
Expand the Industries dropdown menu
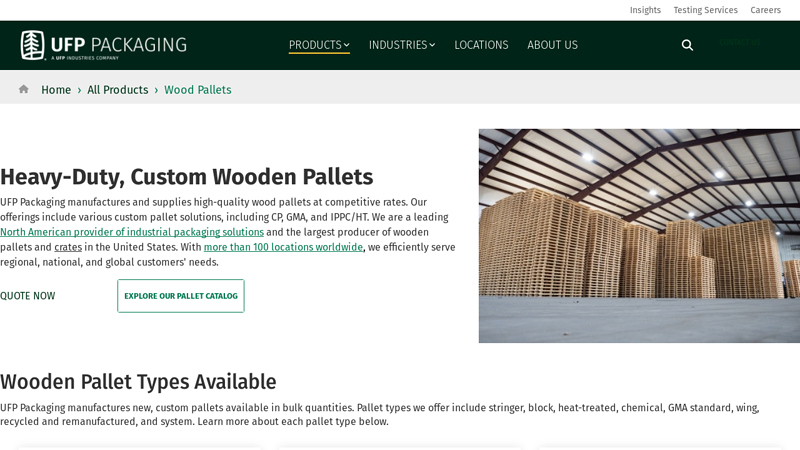coord(401,45)
